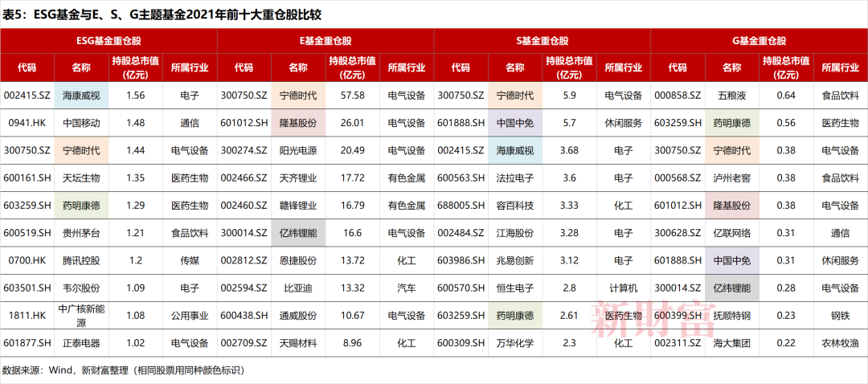Click the stock code 0941.HK
Image resolution: width=868 pixels, height=384 pixels.
click(27, 123)
